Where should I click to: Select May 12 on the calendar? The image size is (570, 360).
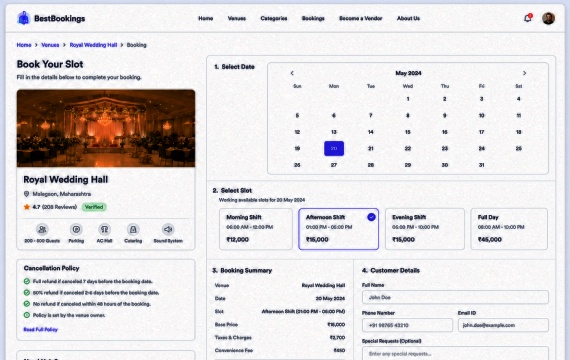297,132
